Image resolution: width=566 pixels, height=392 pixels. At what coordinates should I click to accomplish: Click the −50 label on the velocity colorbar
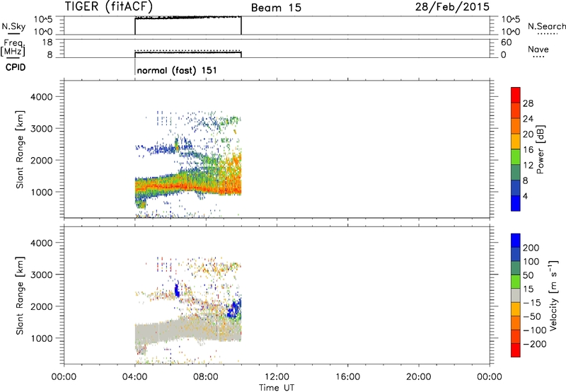click(532, 316)
